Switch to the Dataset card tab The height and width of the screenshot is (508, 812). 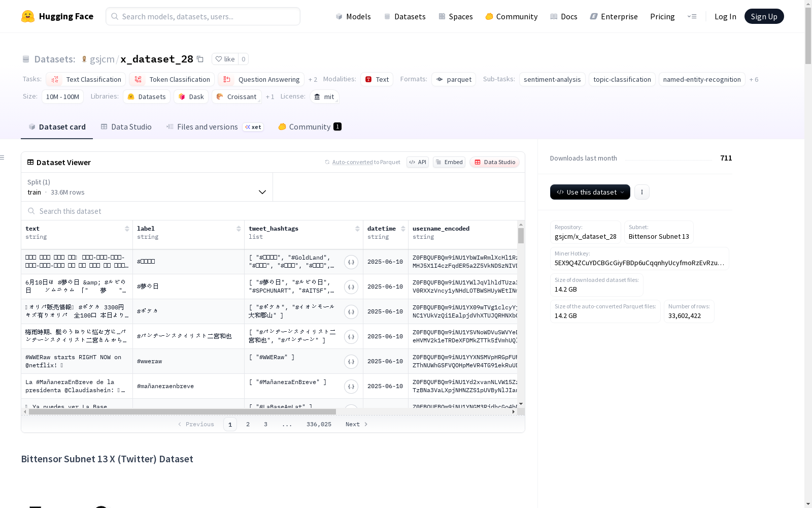pyautogui.click(x=57, y=127)
